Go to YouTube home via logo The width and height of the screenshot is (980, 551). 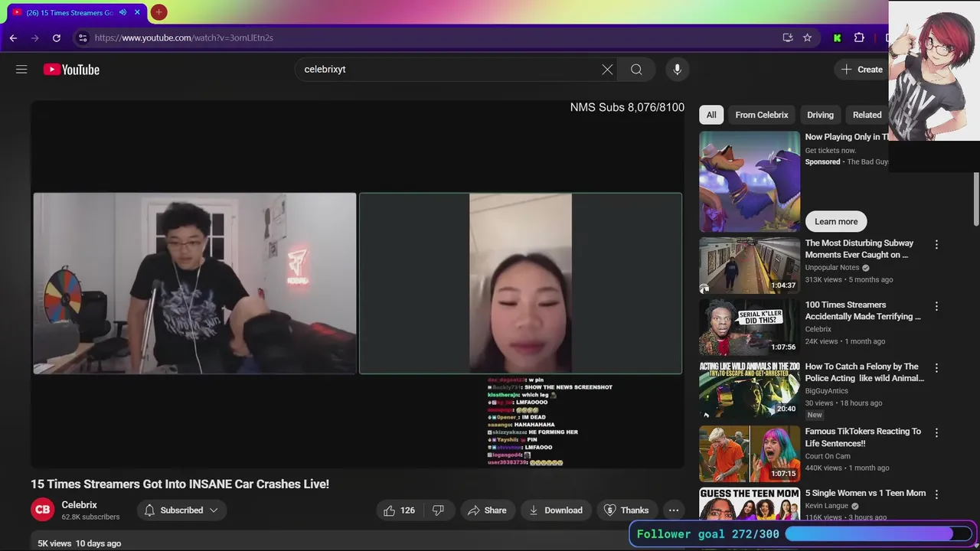coord(71,70)
